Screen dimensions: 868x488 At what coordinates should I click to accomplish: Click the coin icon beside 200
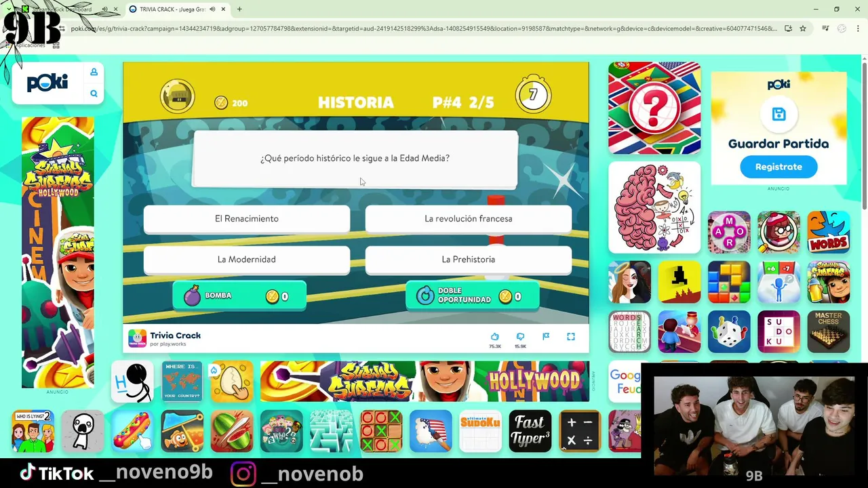coord(221,103)
